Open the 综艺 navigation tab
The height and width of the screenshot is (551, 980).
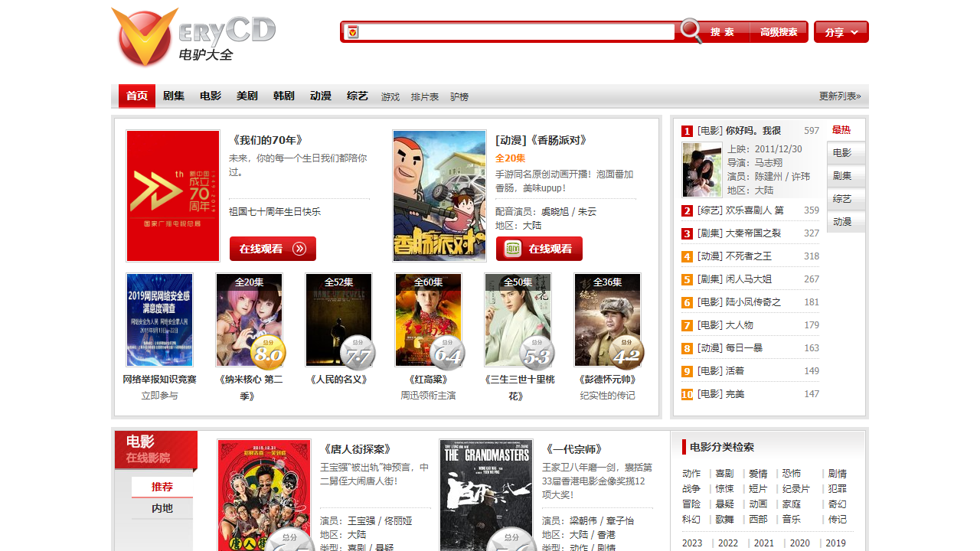[358, 96]
